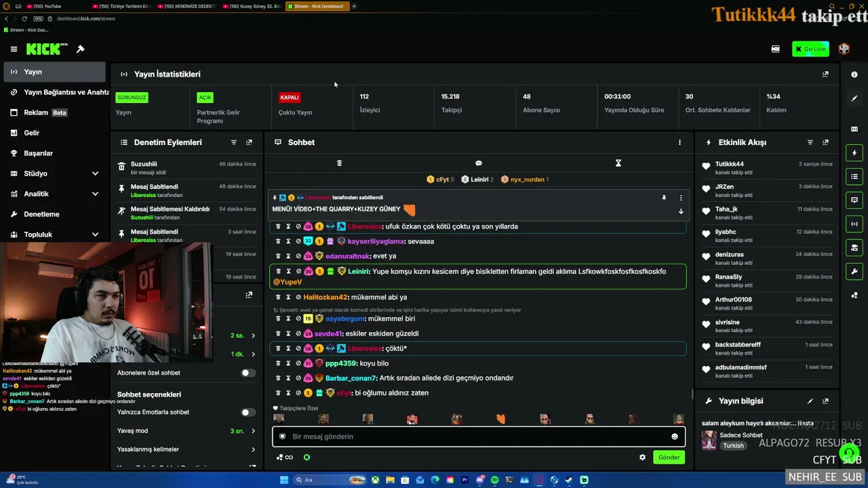Select Yayın in left sidebar
This screenshot has height=488, width=868.
pyautogui.click(x=54, y=72)
